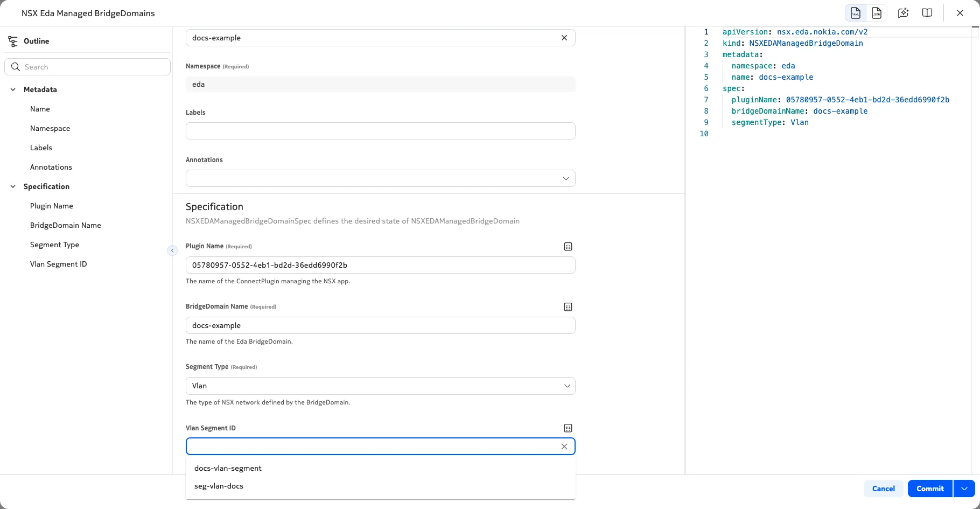Image resolution: width=980 pixels, height=509 pixels.
Task: Open the Vlan Segment ID picker list icon
Action: [x=568, y=428]
